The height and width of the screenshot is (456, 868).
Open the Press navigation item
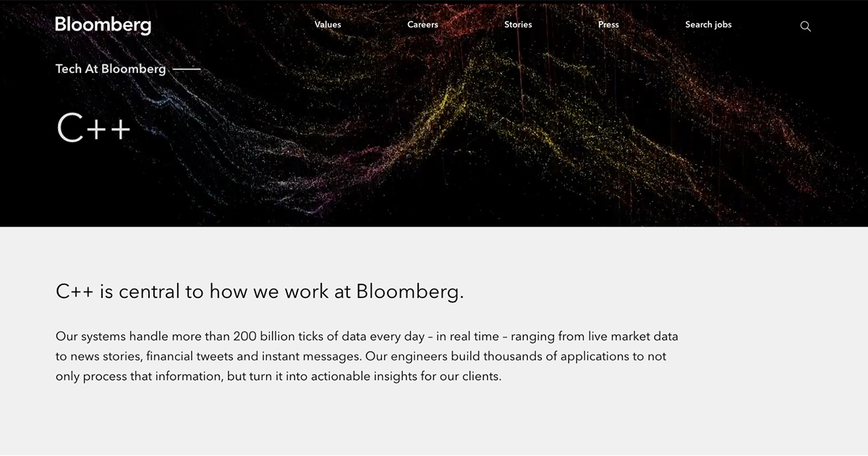[x=608, y=25]
